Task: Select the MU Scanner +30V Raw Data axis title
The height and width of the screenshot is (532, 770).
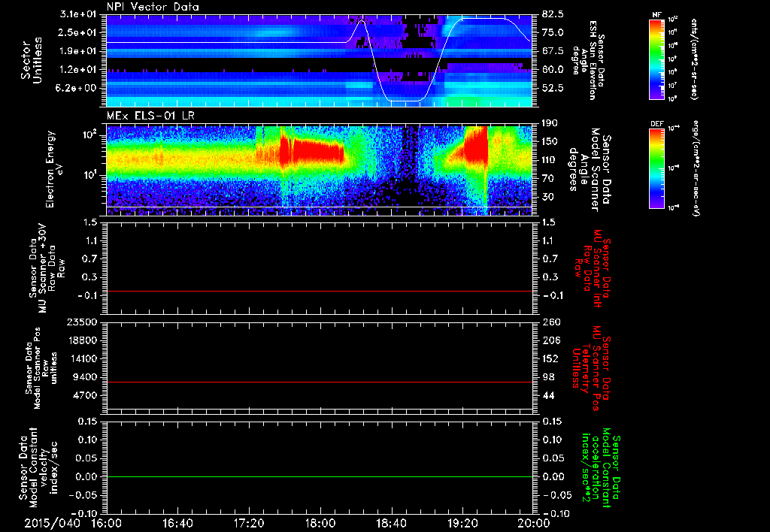Action: tap(47, 268)
